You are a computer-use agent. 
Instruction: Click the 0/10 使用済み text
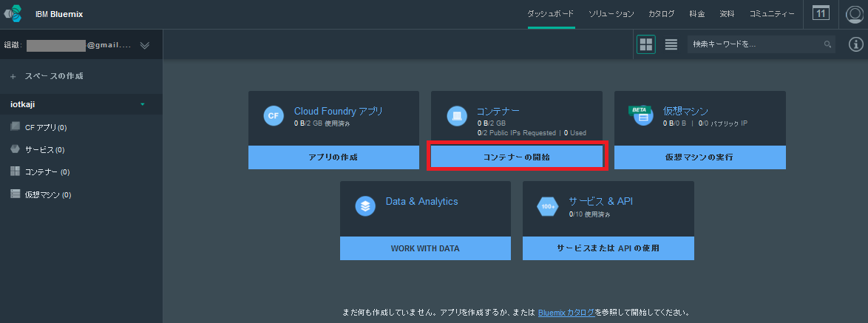click(589, 214)
